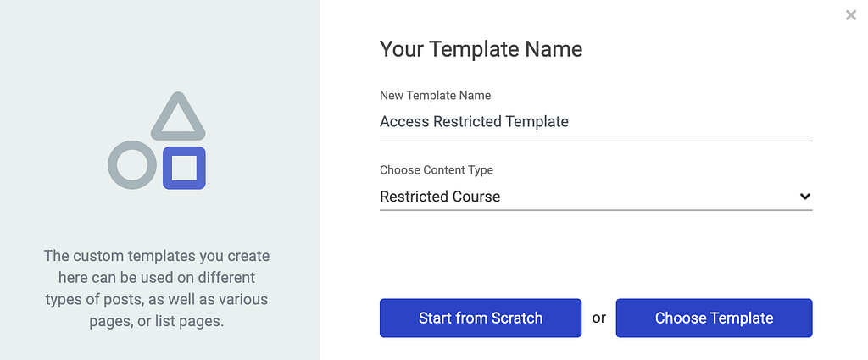Click the "or" text between buttons
The height and width of the screenshot is (360, 868).
point(599,318)
